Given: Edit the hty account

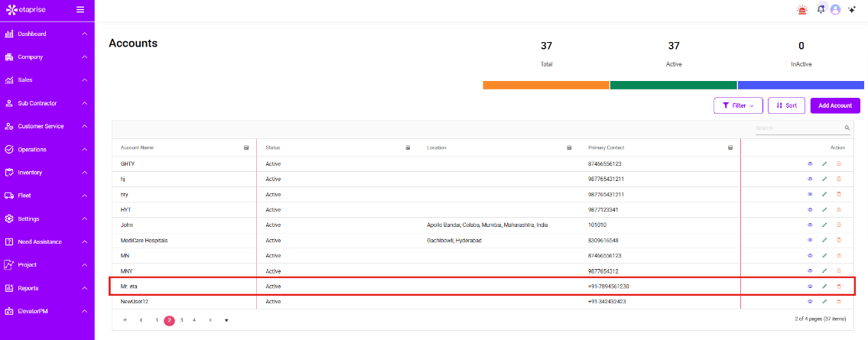Looking at the screenshot, I should (x=824, y=194).
